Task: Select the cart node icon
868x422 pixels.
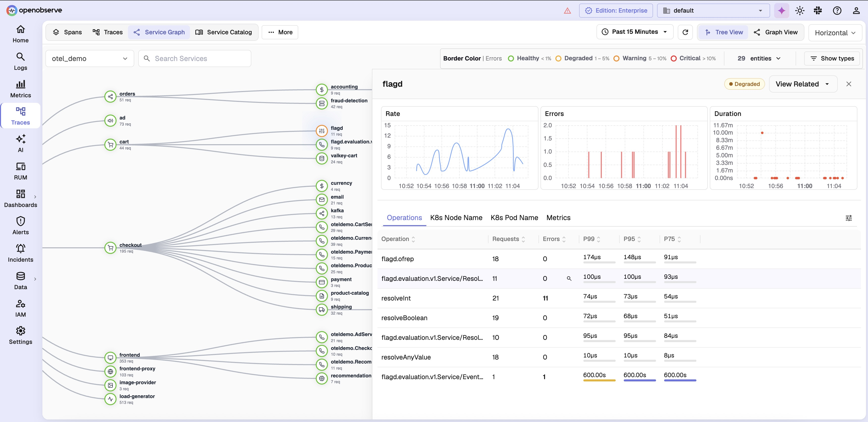Action: tap(110, 145)
